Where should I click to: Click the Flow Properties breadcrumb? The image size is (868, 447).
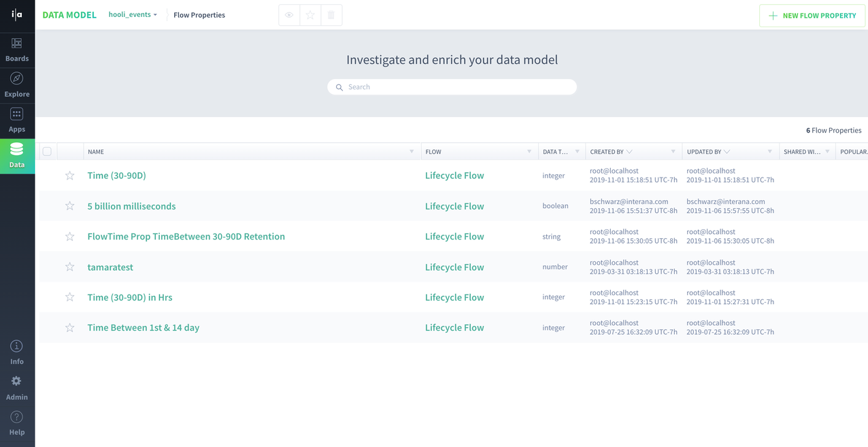coord(199,15)
